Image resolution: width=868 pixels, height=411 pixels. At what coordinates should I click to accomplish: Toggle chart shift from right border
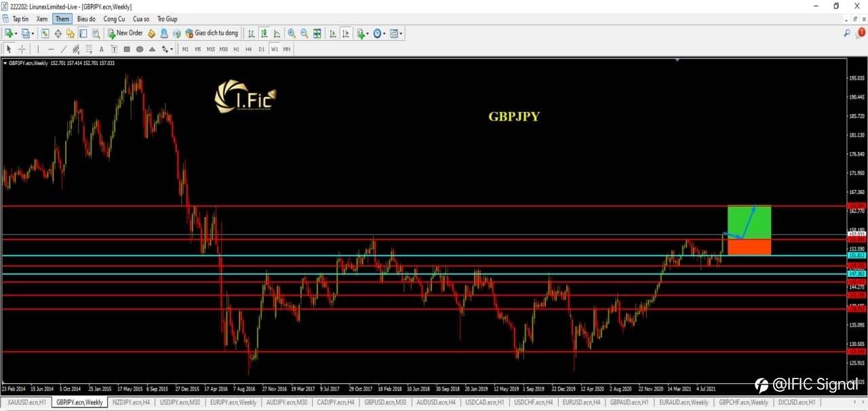(346, 33)
